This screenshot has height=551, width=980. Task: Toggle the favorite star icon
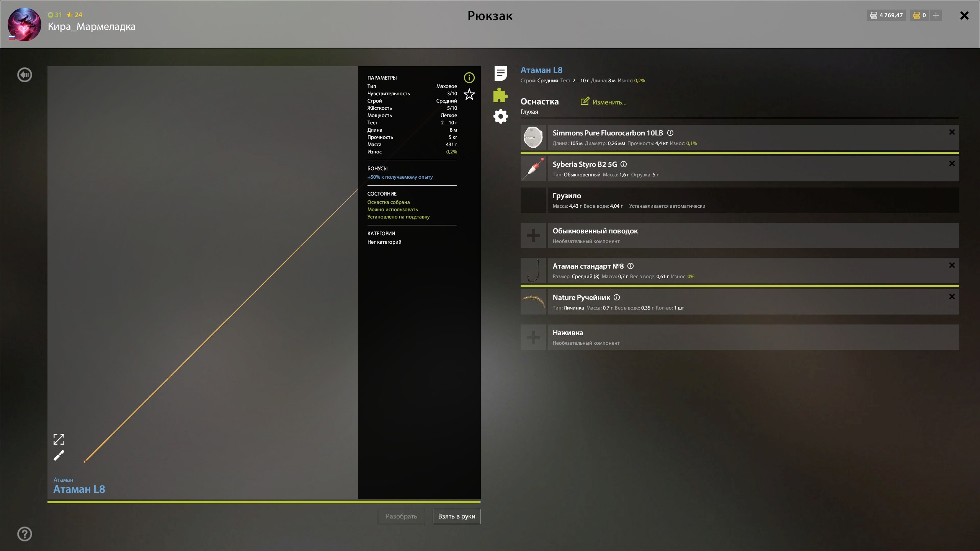tap(469, 94)
